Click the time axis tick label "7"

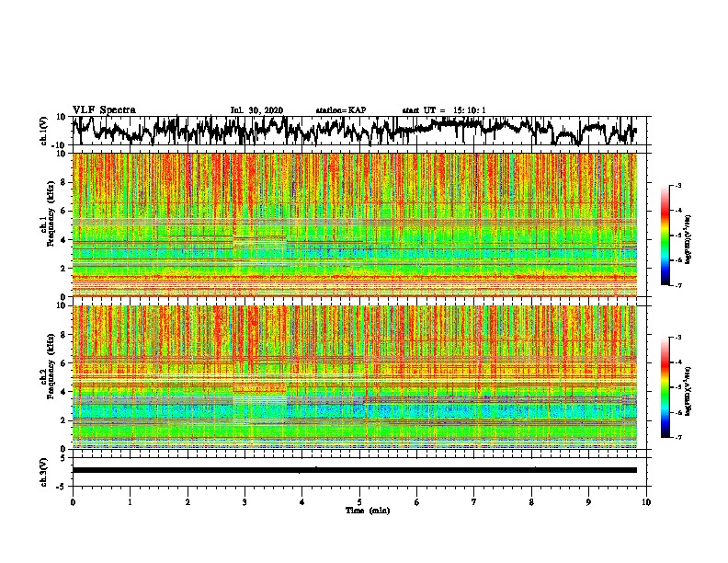(474, 502)
